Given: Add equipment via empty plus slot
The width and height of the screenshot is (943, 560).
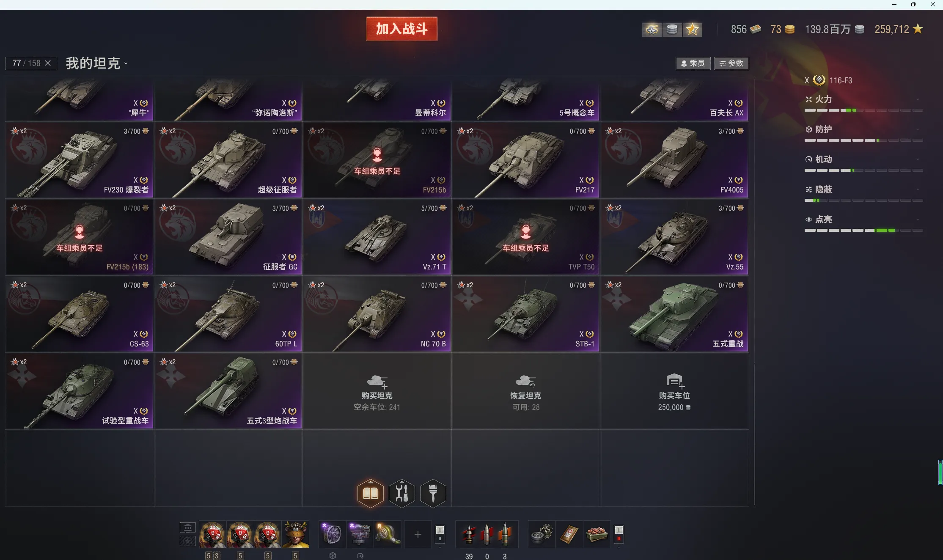Looking at the screenshot, I should click(x=418, y=534).
